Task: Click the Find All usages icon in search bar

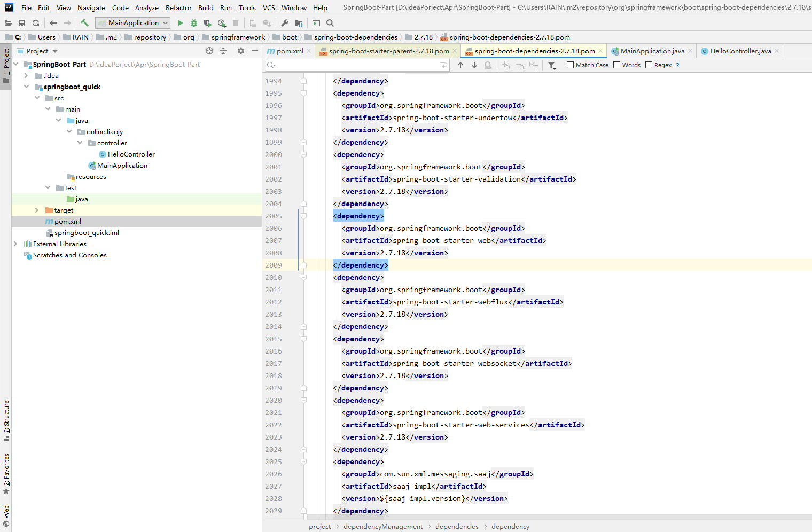Action: coord(488,65)
